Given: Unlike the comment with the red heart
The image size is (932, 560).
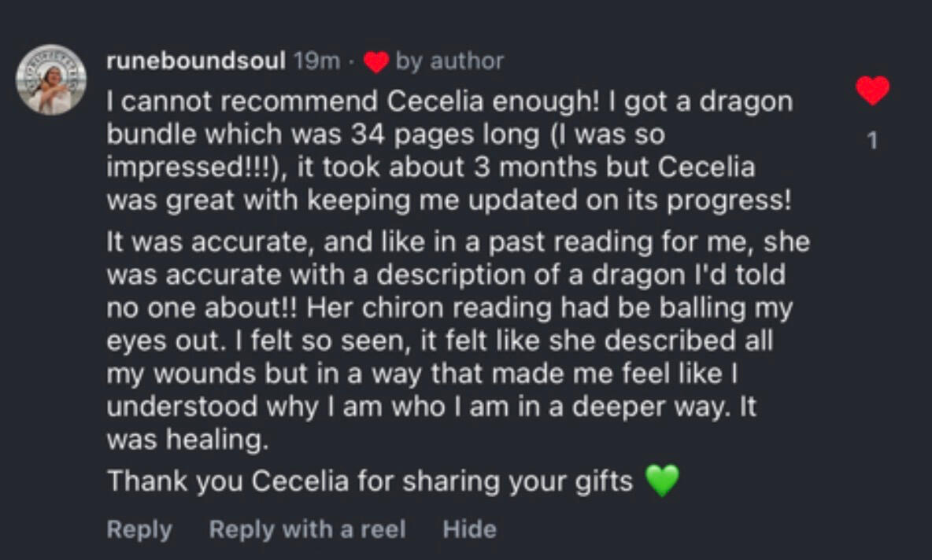Looking at the screenshot, I should tap(872, 91).
